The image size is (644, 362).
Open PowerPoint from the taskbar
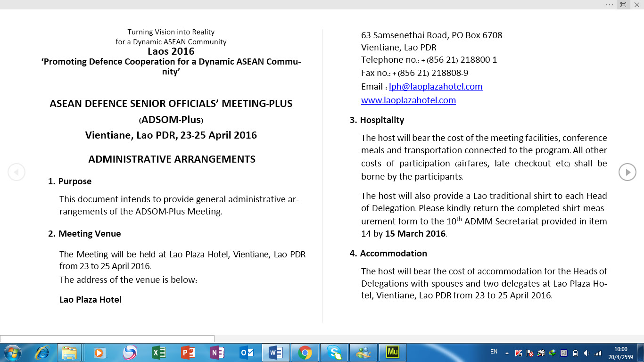coord(188,353)
